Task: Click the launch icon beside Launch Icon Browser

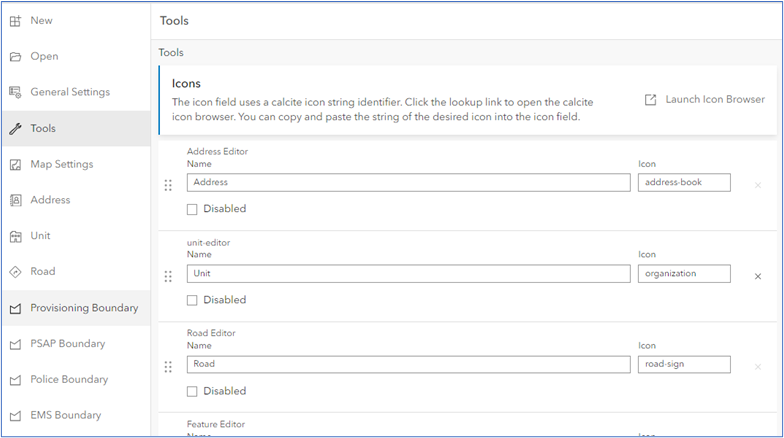Action: (650, 100)
